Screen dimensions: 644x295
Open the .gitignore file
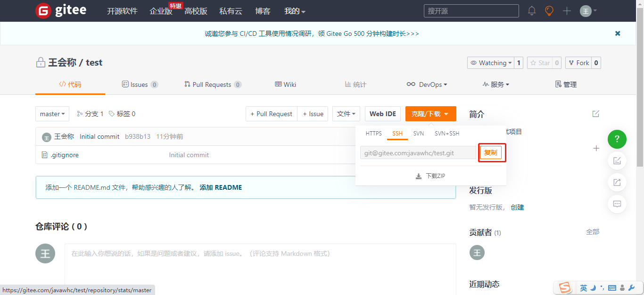(65, 155)
